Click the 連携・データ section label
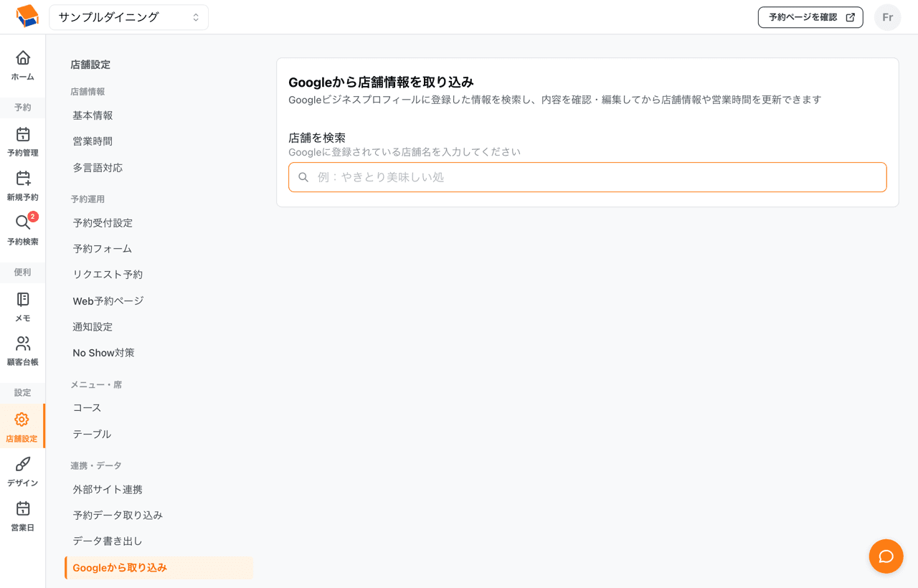This screenshot has width=918, height=588. pyautogui.click(x=96, y=466)
